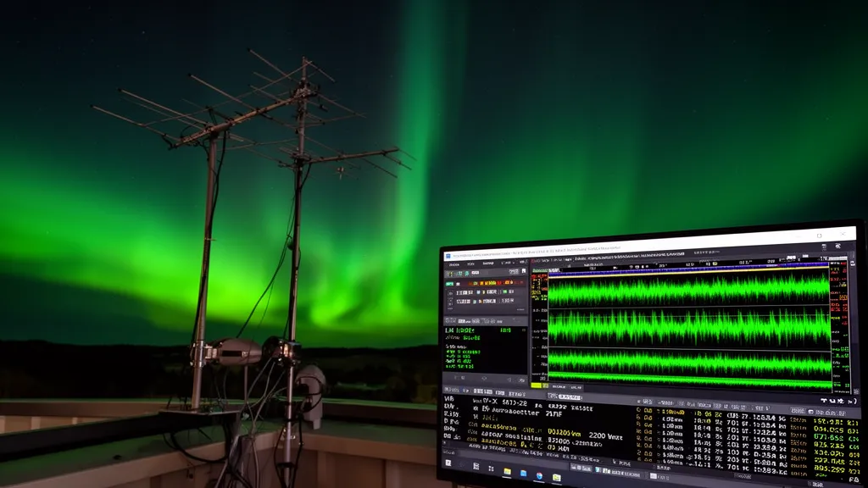
Task: Close the signal analyzer window
Action: coord(843,234)
